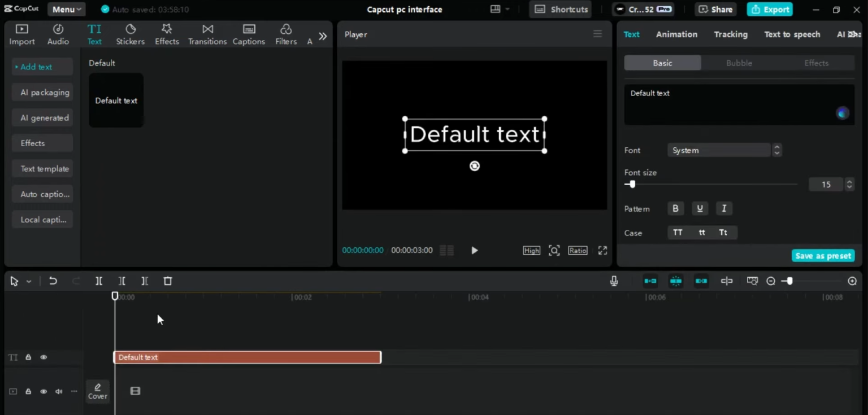
Task: Play the preview
Action: click(x=475, y=250)
